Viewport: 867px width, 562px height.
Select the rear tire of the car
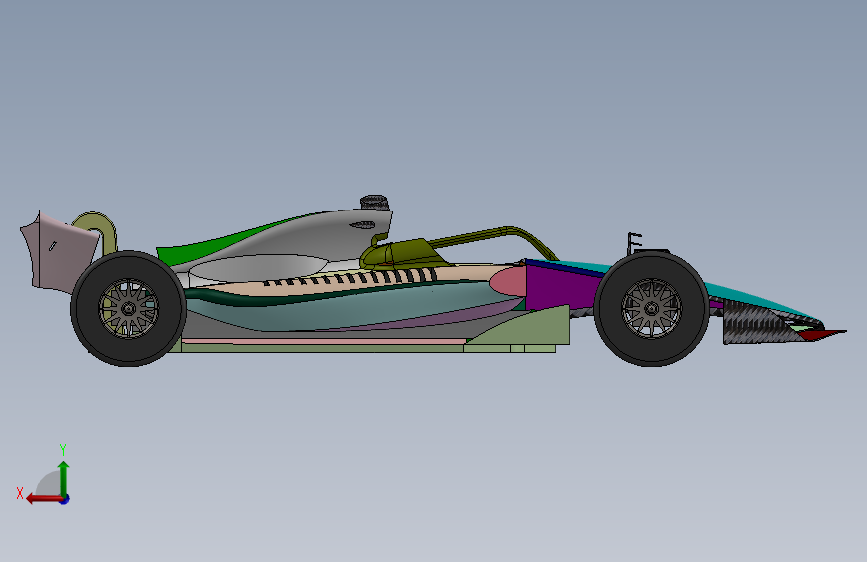click(128, 308)
